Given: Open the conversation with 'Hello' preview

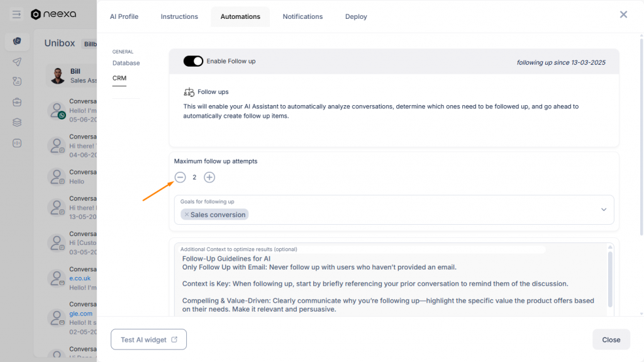Looking at the screenshot, I should (72, 177).
